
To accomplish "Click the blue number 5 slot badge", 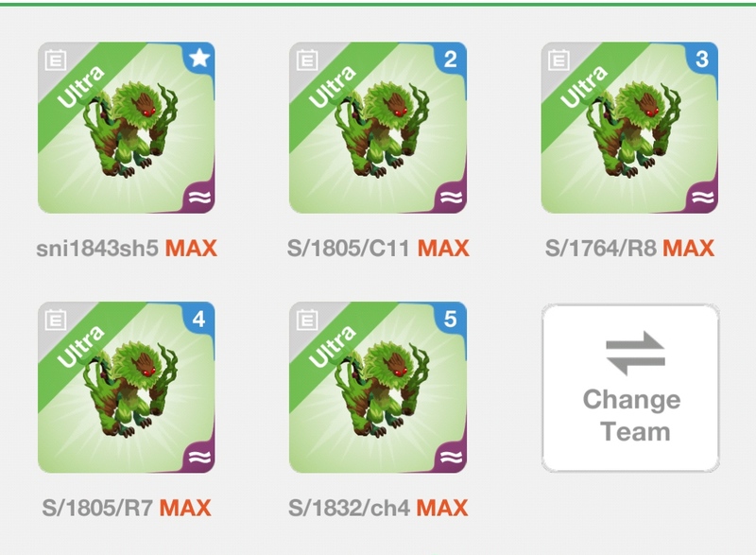I will [451, 319].
